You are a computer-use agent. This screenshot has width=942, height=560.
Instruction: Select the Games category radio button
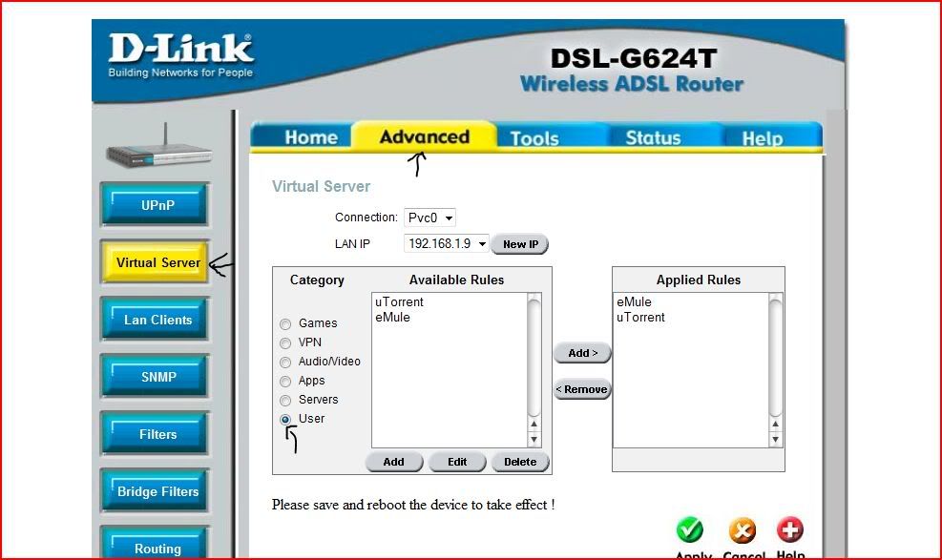click(285, 324)
